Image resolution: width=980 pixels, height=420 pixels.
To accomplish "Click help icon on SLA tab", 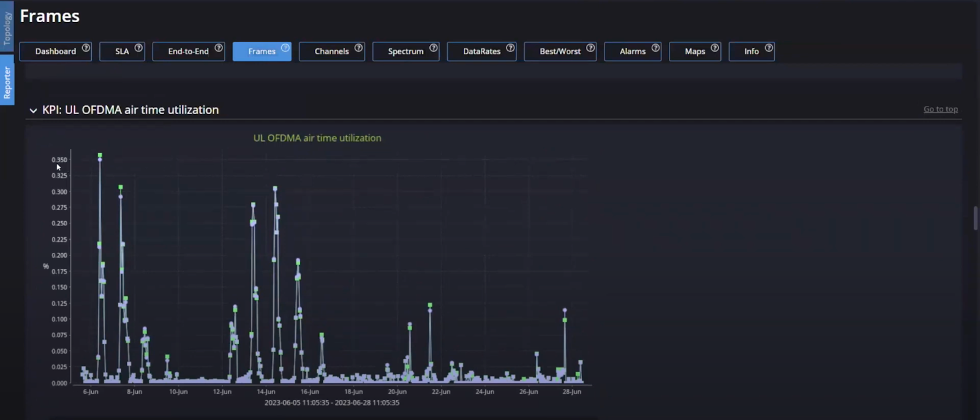I will point(138,48).
